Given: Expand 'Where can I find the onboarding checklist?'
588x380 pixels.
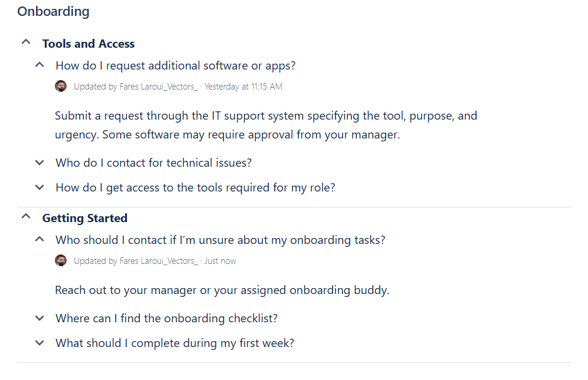Looking at the screenshot, I should tap(39, 318).
